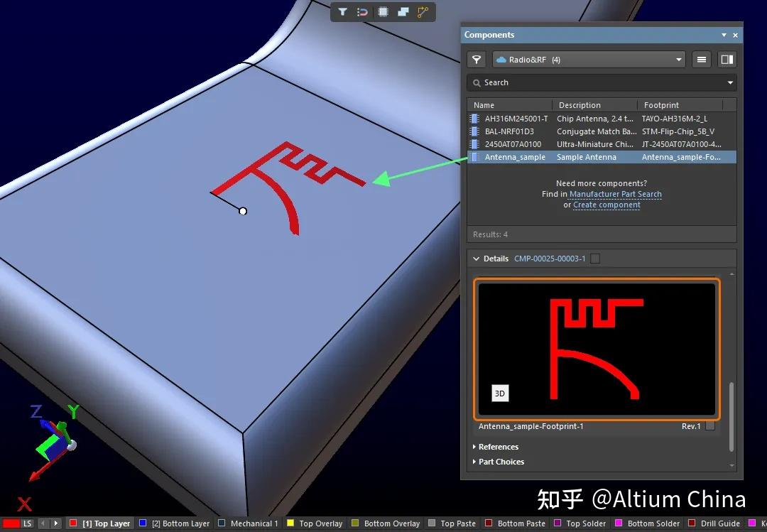Expand the References section

pyautogui.click(x=496, y=447)
